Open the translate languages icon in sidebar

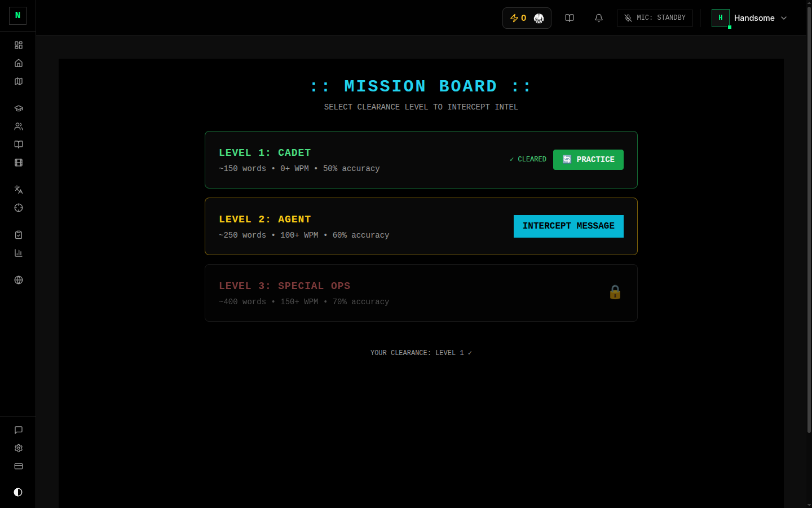[x=19, y=190]
